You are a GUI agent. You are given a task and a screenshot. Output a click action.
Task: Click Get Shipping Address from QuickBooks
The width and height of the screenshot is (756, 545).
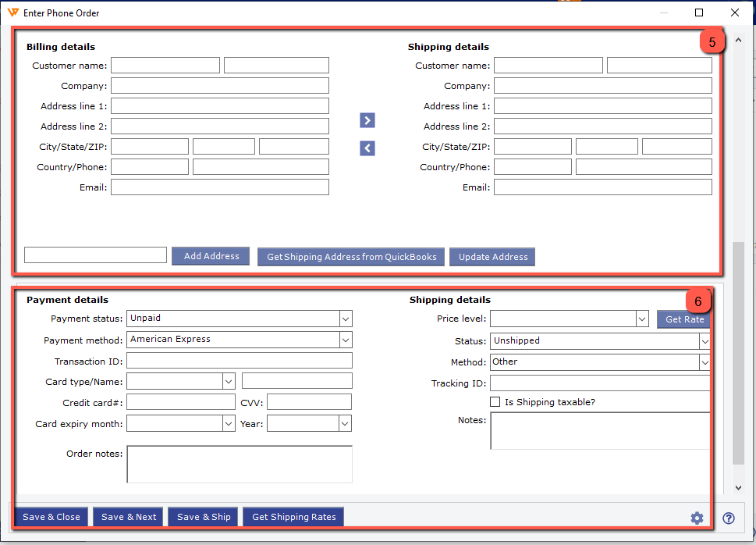click(x=351, y=257)
